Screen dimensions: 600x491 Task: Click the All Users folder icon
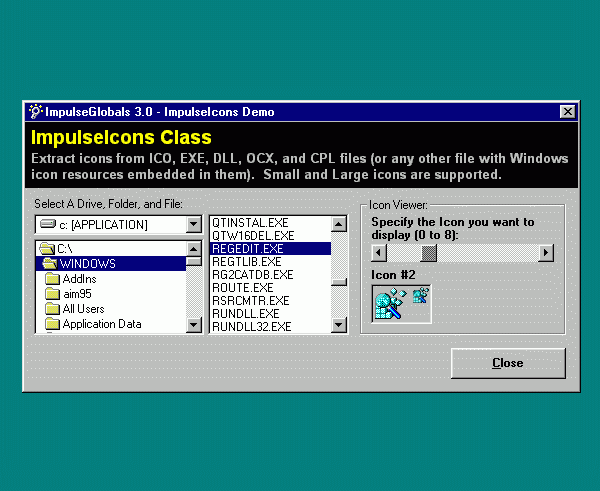tap(52, 309)
